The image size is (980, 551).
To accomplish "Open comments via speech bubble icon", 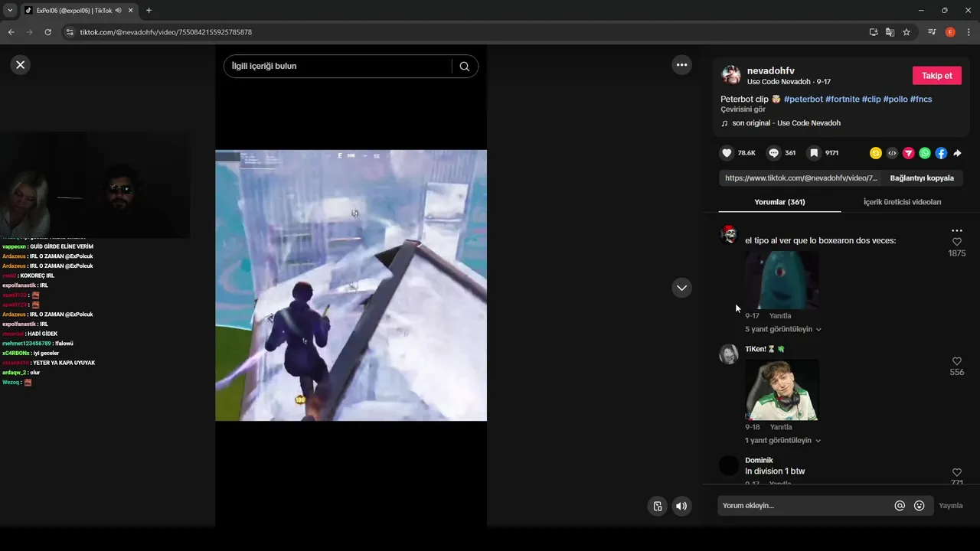I will [773, 153].
